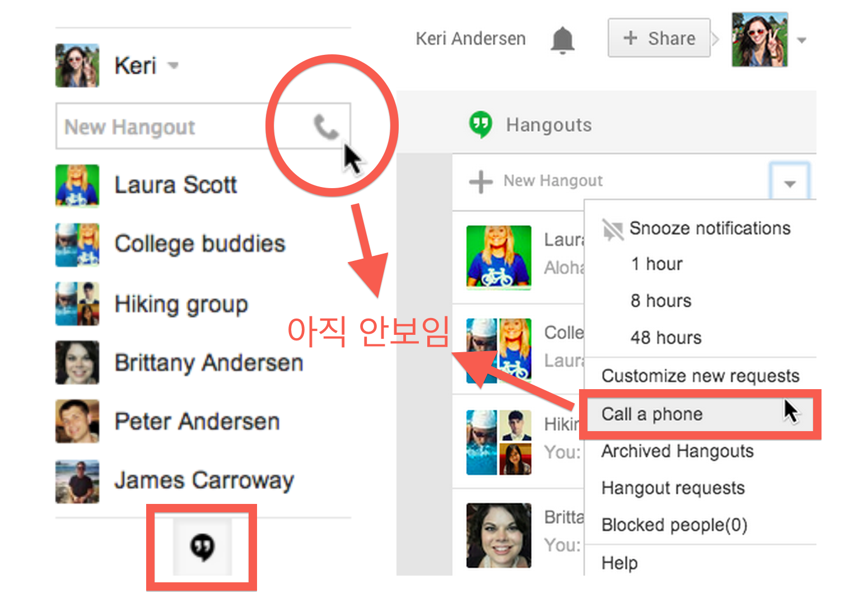Click the Share button
Image resolution: width=868 pixels, height=598 pixels.
(x=659, y=38)
